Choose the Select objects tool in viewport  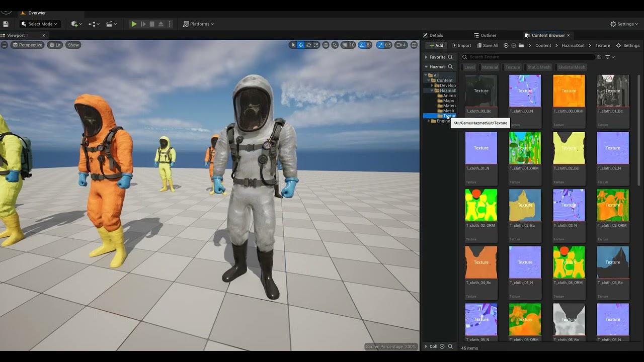click(293, 45)
